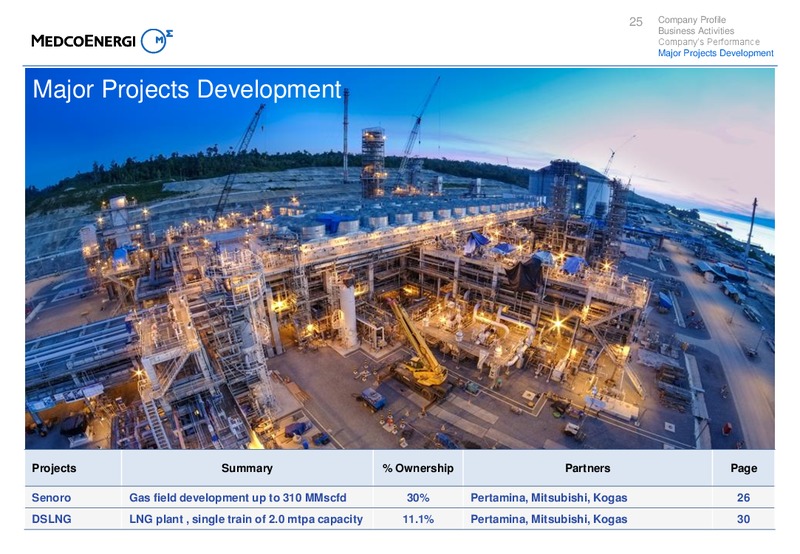
Task: Click the Projects column header
Action: (x=54, y=468)
